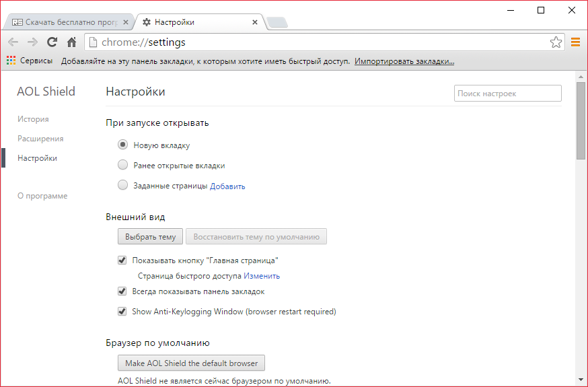Toggle Show Anti-Keylogging Window checkbox

122,311
